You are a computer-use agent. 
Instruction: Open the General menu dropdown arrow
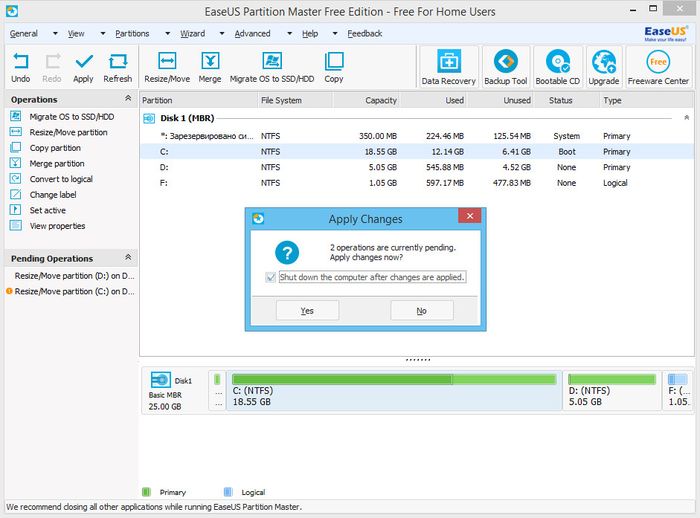pyautogui.click(x=55, y=33)
